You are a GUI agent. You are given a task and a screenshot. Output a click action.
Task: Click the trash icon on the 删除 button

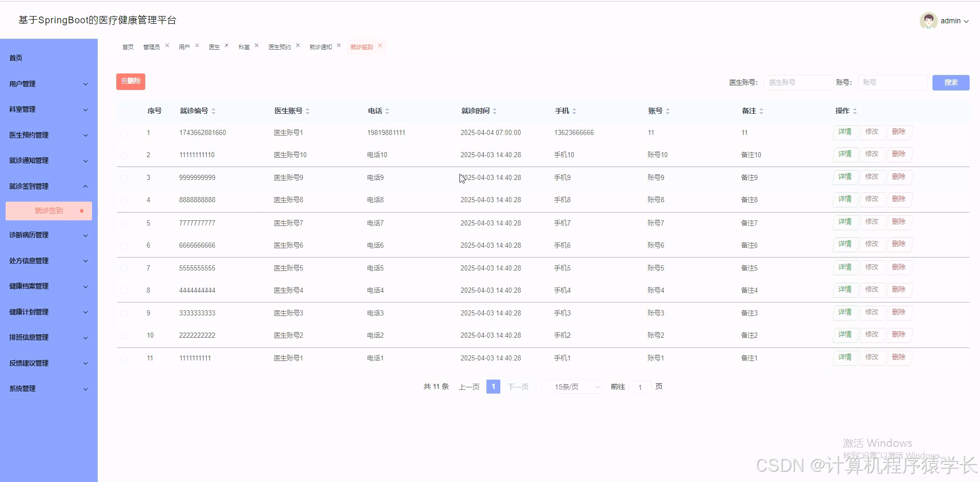pyautogui.click(x=125, y=81)
